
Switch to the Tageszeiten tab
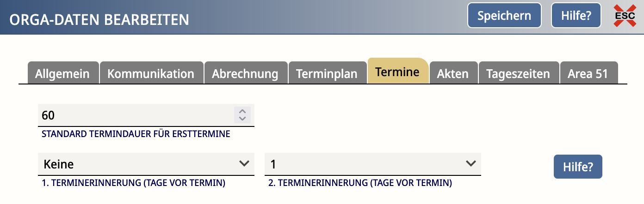[x=518, y=73]
